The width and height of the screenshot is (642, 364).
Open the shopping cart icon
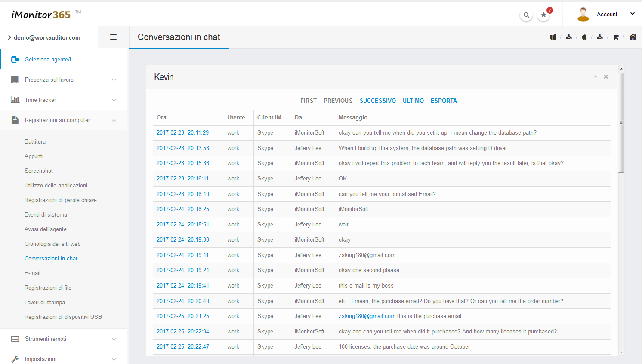[x=616, y=37]
